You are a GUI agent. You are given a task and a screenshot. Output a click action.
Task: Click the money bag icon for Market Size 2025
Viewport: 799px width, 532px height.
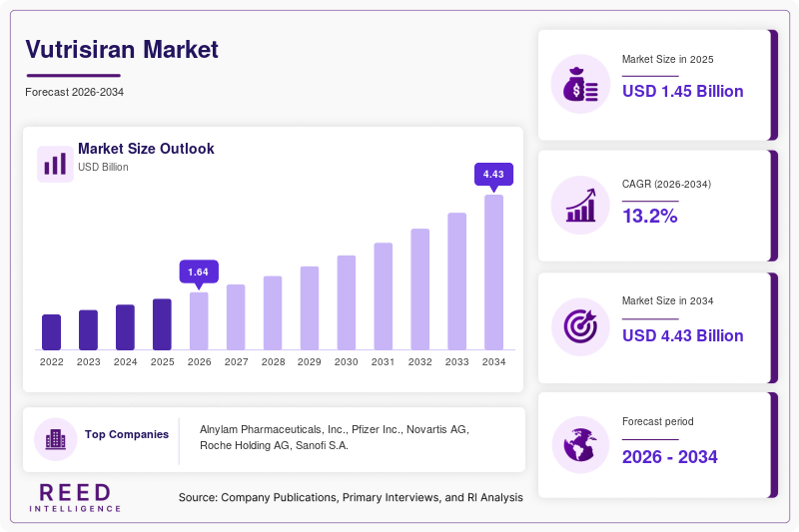point(580,84)
